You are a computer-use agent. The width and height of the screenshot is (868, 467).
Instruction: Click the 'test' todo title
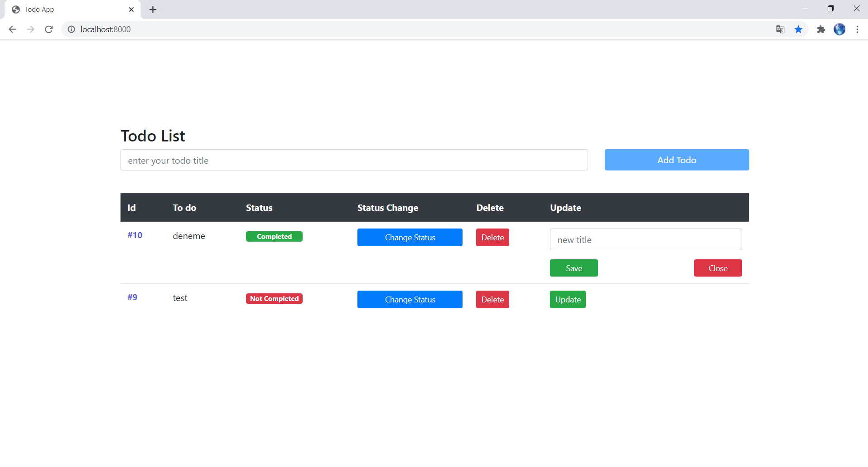pos(180,298)
